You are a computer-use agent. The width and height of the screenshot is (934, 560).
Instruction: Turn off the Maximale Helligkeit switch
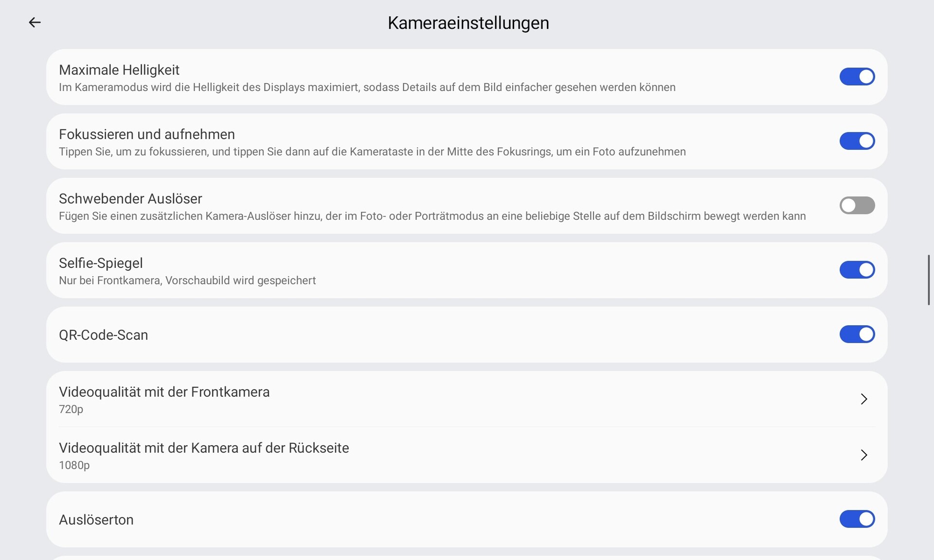click(x=857, y=77)
